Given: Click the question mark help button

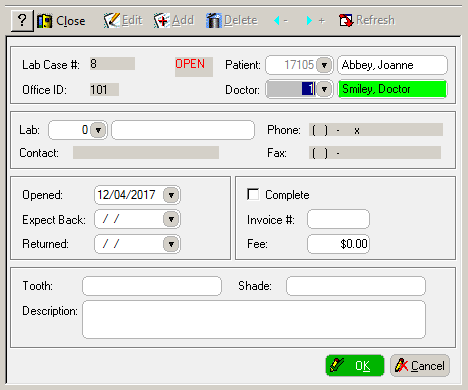Looking at the screenshot, I should point(22,21).
